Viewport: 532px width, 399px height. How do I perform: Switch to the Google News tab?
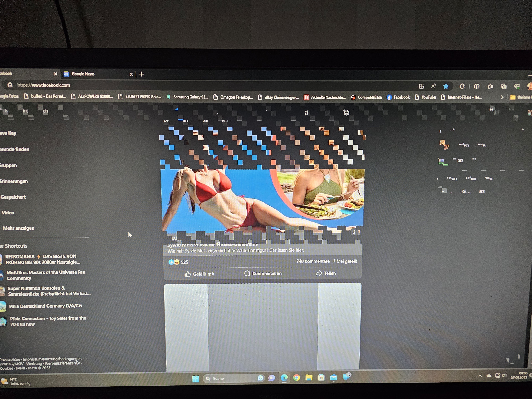(83, 74)
